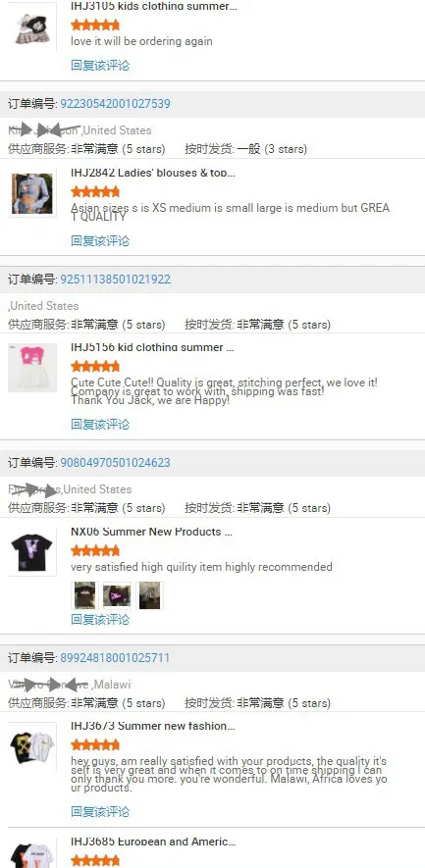Reply to the Malawi customer review
The image size is (425, 868).
(x=100, y=812)
